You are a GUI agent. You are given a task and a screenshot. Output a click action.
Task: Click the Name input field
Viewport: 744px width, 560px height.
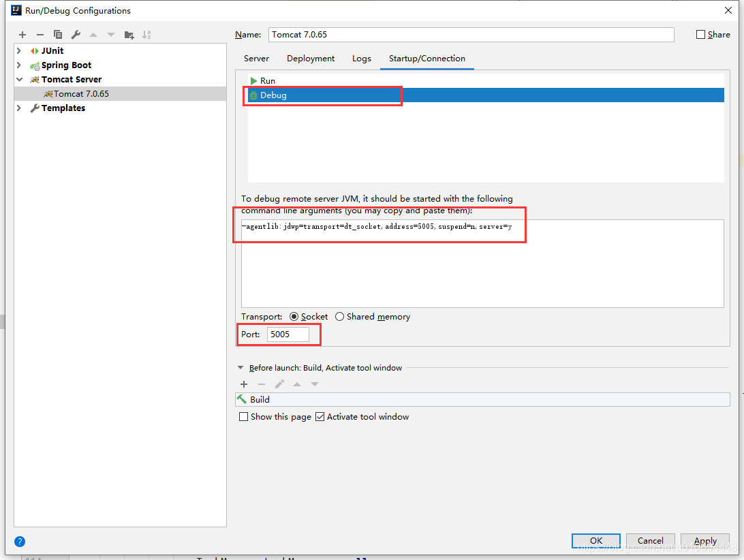[471, 35]
